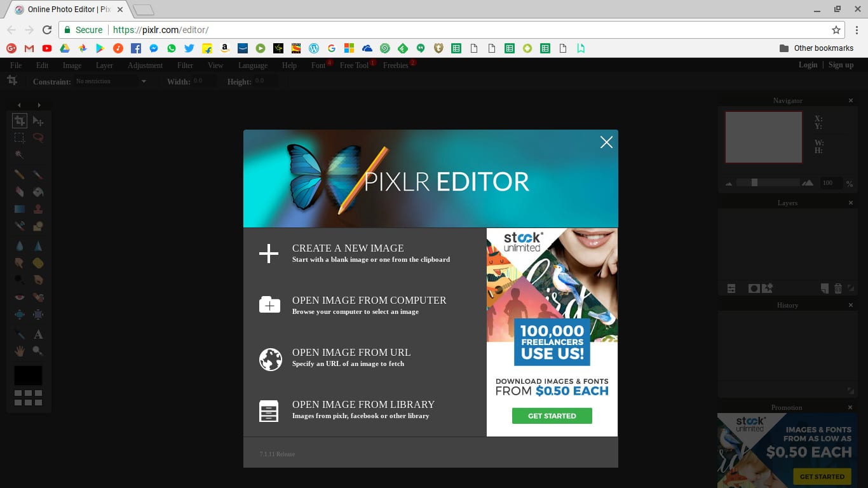Select the Dodge tool
Viewport: 868px width, 488px height.
point(20,280)
